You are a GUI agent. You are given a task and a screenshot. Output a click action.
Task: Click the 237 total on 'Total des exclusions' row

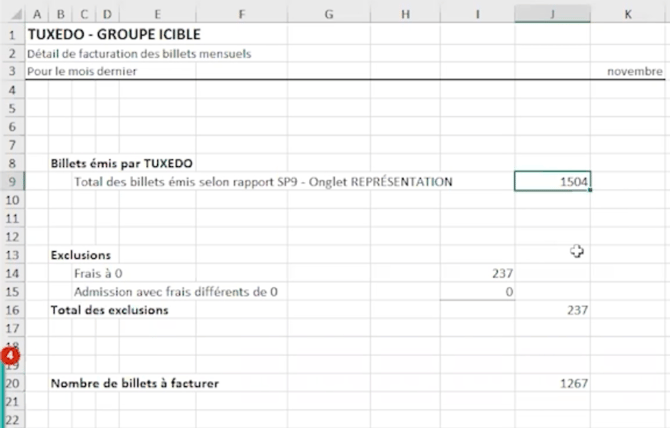coord(577,310)
